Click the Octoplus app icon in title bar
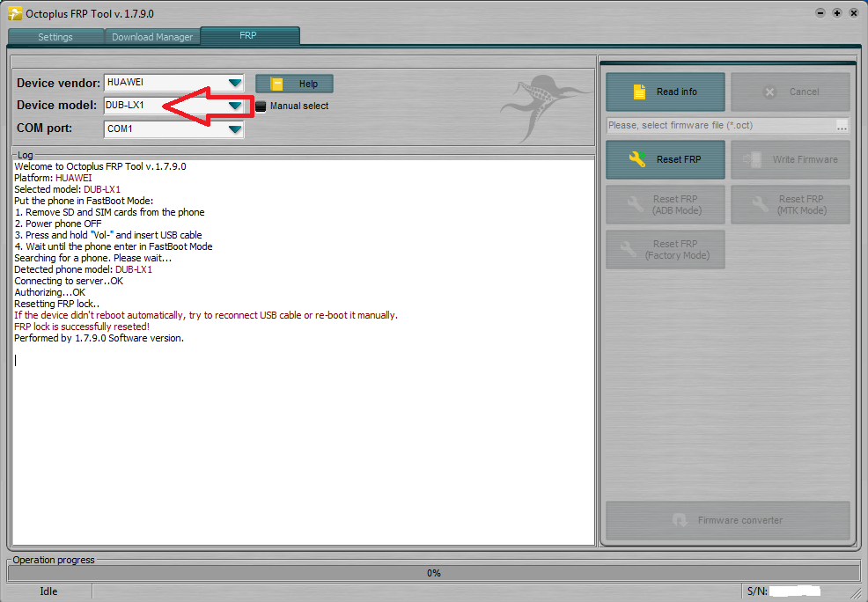Image resolution: width=868 pixels, height=602 pixels. [x=15, y=13]
